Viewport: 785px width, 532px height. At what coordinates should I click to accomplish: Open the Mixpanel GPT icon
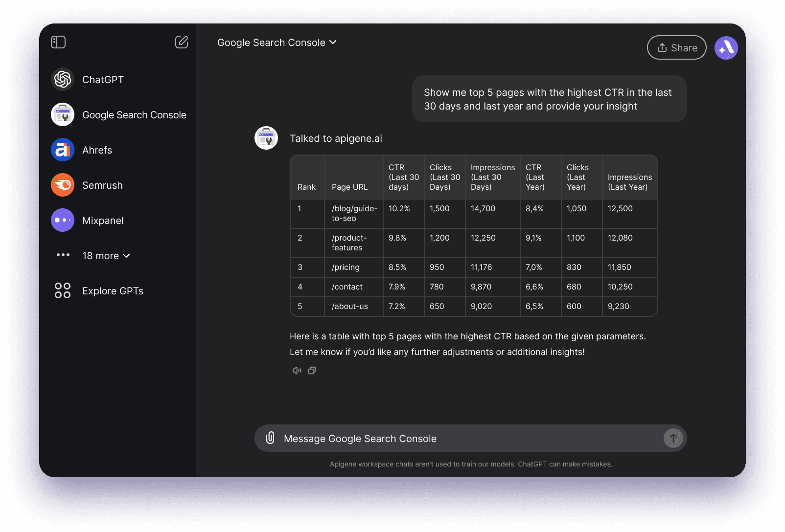tap(63, 220)
